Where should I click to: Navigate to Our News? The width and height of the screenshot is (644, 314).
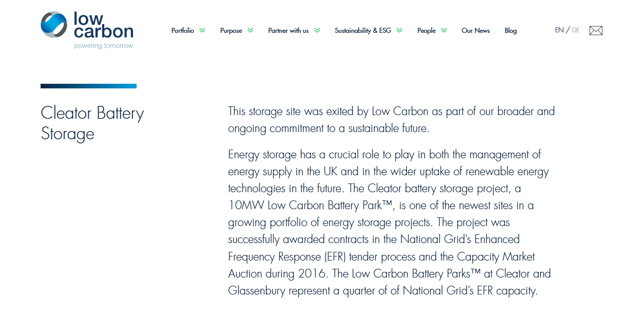pyautogui.click(x=476, y=30)
